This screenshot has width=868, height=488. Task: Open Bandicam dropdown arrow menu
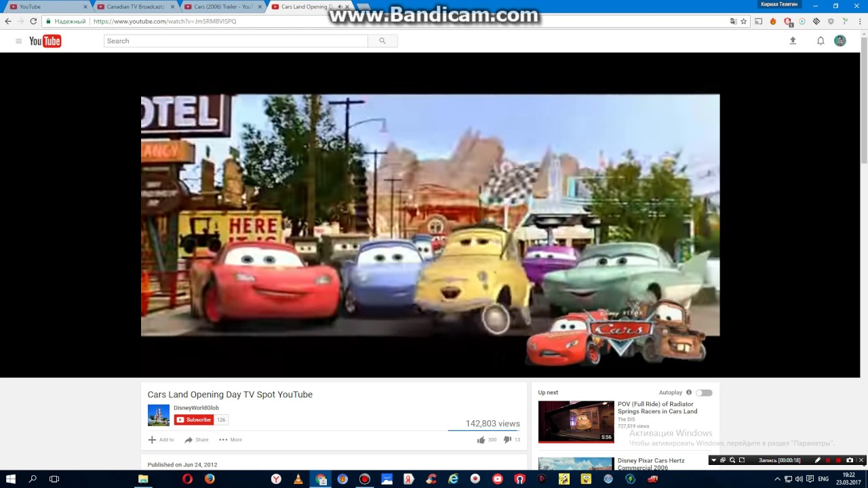713,460
